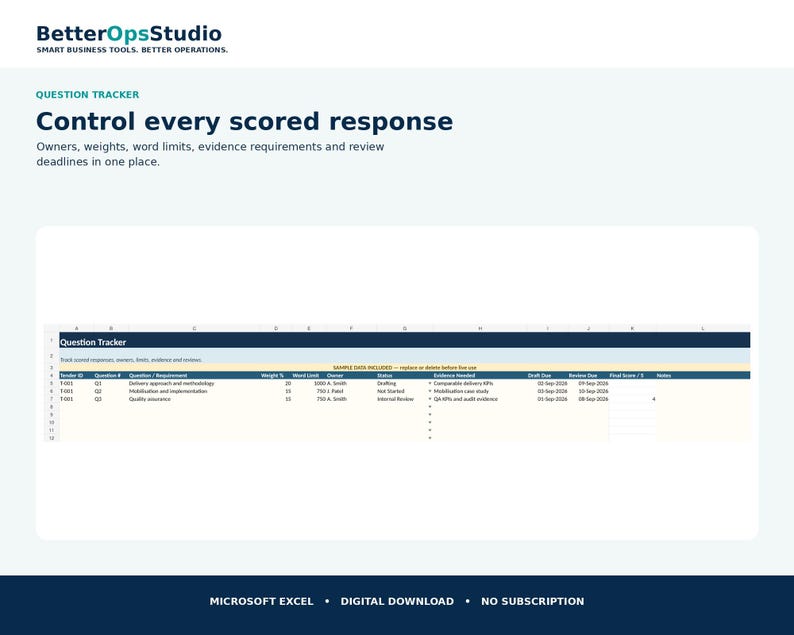This screenshot has height=635, width=794.
Task: Select the 01-Sep-2026 draft due date
Action: (547, 399)
